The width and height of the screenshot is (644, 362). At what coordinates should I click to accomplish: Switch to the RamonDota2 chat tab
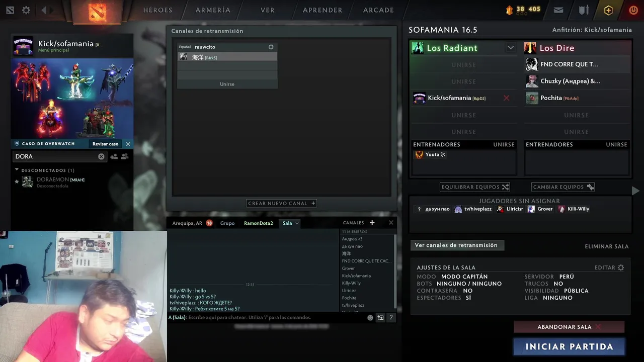click(x=259, y=223)
